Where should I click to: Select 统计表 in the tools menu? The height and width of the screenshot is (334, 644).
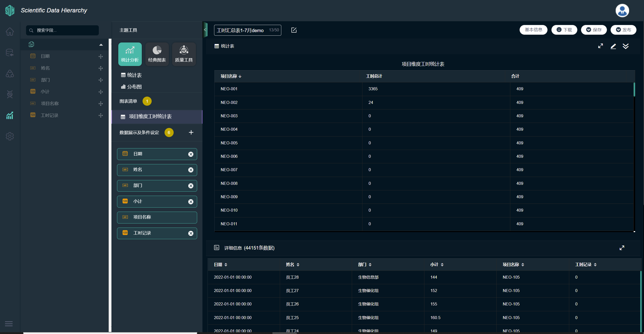[x=131, y=75]
